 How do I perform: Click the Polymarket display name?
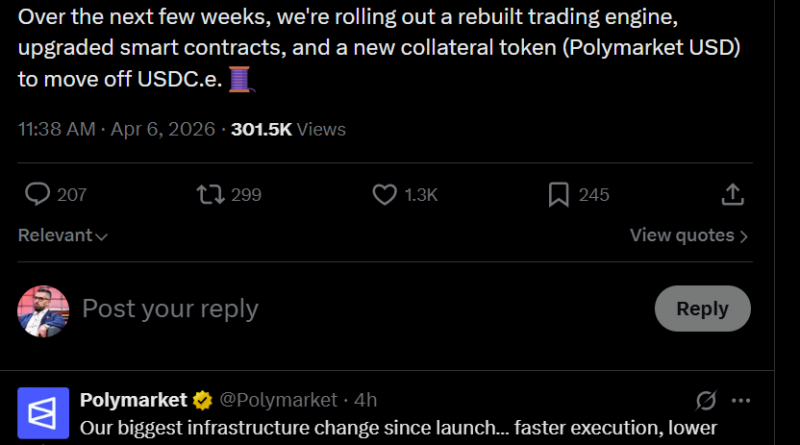[134, 400]
